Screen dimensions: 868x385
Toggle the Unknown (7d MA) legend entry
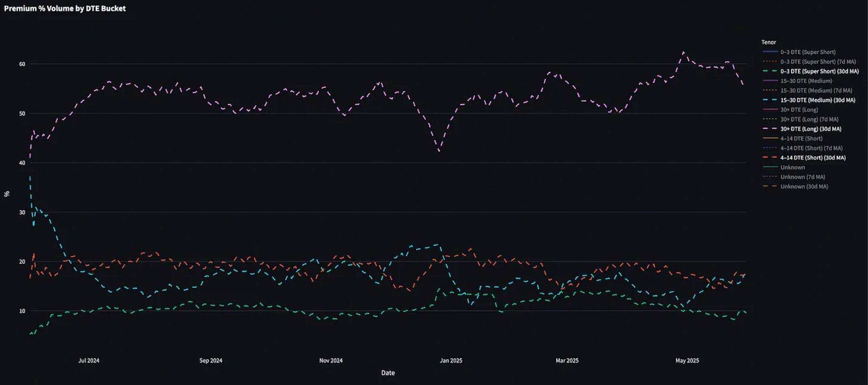[794, 177]
